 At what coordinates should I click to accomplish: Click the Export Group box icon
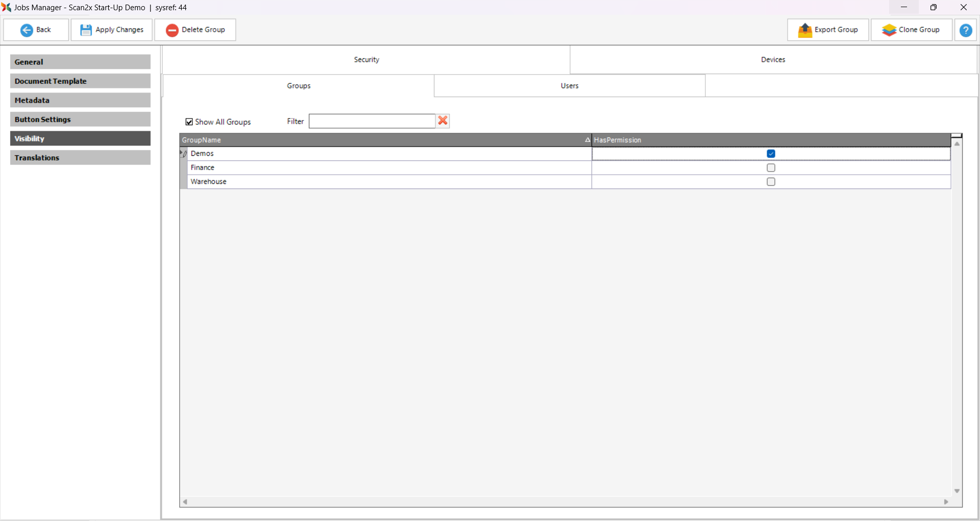[805, 30]
